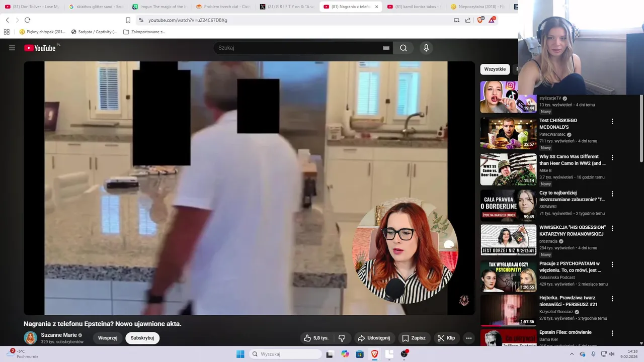
Task: Click the cast/screen icon in address bar
Action: 456,20
